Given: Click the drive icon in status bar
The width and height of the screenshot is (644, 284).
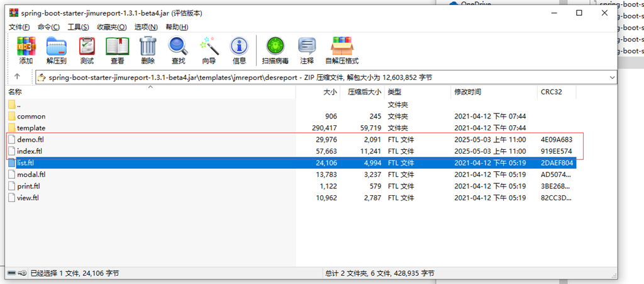Looking at the screenshot, I should [11, 273].
